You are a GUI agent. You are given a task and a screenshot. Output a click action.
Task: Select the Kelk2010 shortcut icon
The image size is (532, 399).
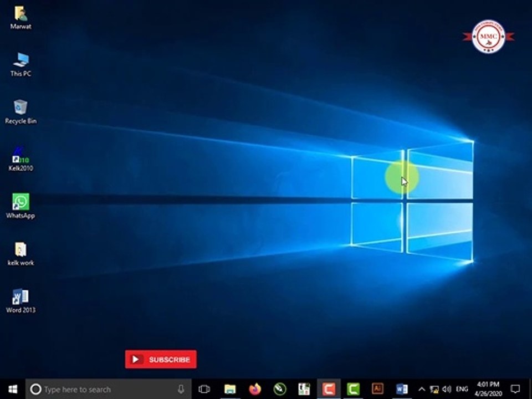point(21,159)
